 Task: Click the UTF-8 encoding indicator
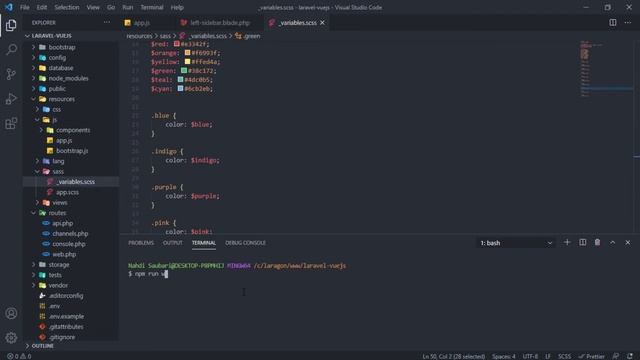click(x=530, y=356)
